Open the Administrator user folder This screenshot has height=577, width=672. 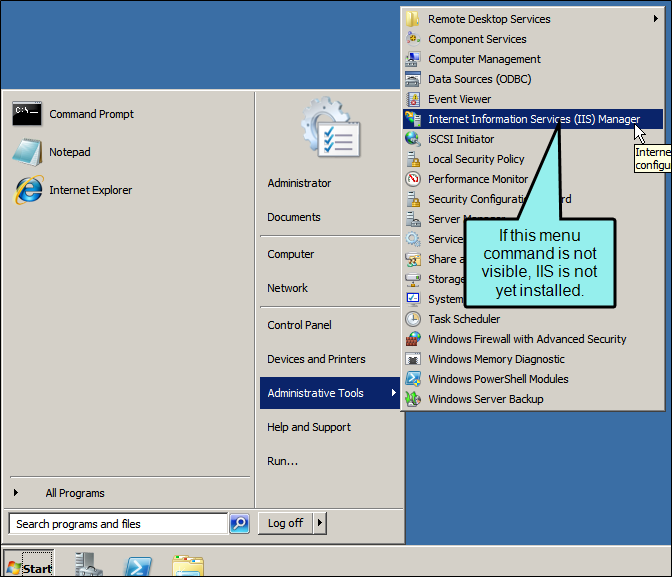[299, 183]
